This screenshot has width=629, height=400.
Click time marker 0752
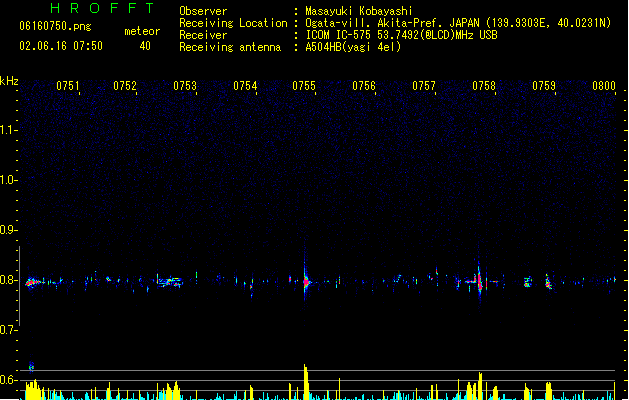[x=125, y=86]
